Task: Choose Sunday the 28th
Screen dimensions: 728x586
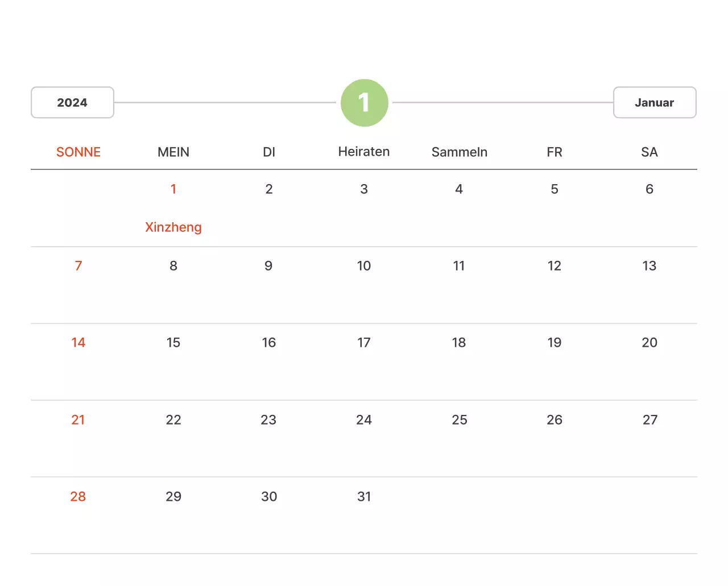Action: (x=78, y=497)
